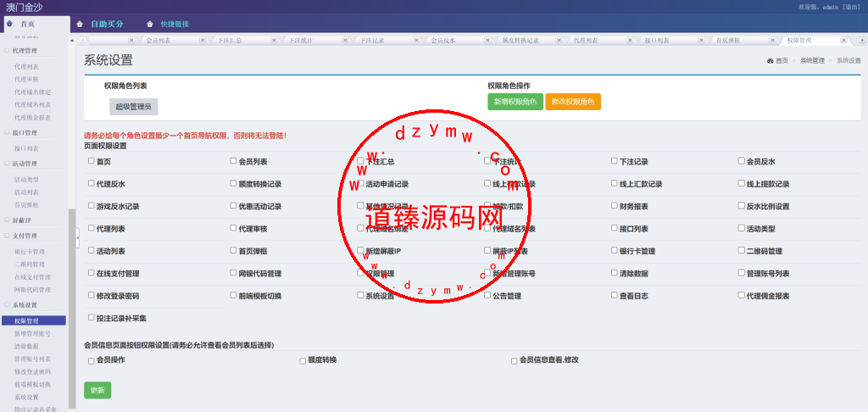Click the home icon beside 首页 tab
Image resolution: width=868 pixels, height=412 pixels.
coord(9,24)
